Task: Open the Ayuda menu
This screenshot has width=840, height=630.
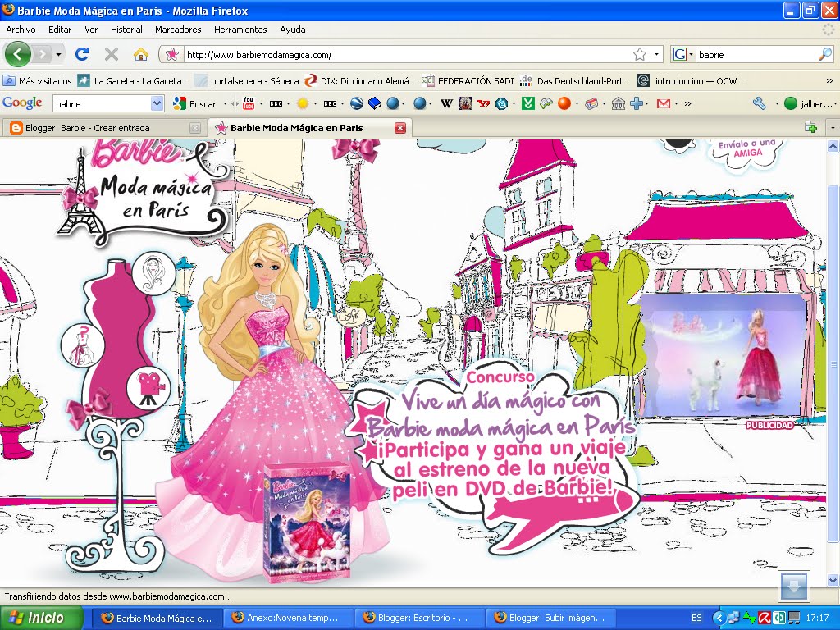Action: coord(293,30)
